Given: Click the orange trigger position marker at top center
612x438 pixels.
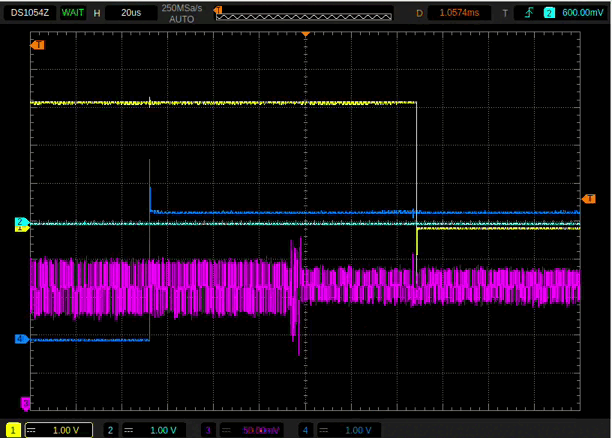Looking at the screenshot, I should coord(306,34).
